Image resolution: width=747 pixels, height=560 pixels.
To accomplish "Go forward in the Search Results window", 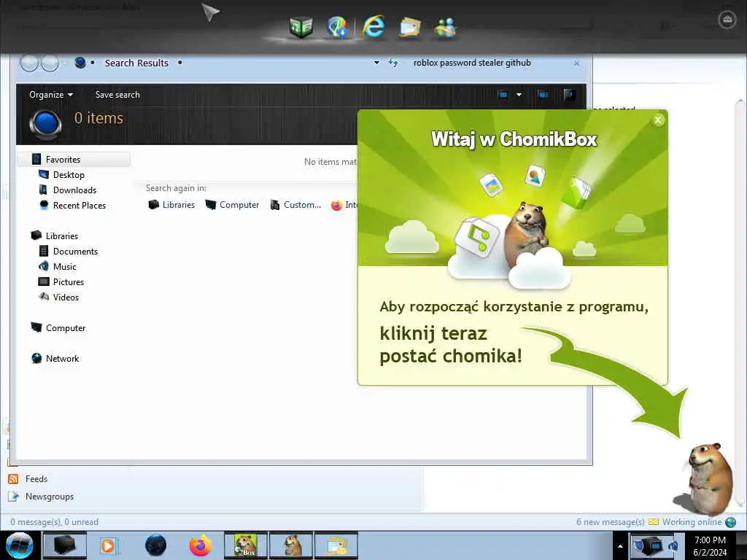I will click(x=50, y=63).
